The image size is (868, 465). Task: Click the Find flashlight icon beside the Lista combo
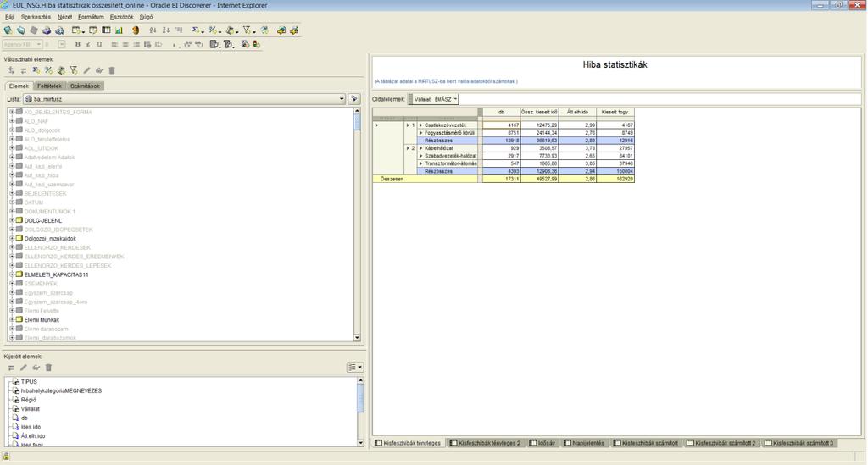coord(354,99)
